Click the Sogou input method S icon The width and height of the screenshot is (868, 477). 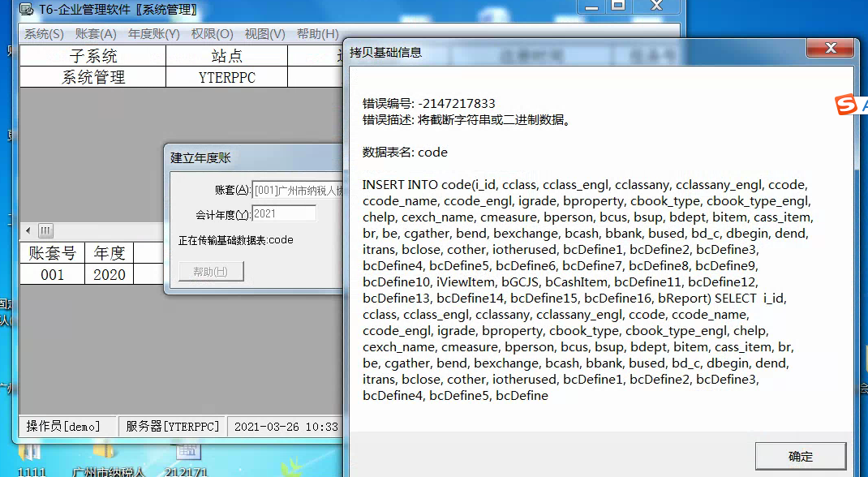tap(846, 105)
